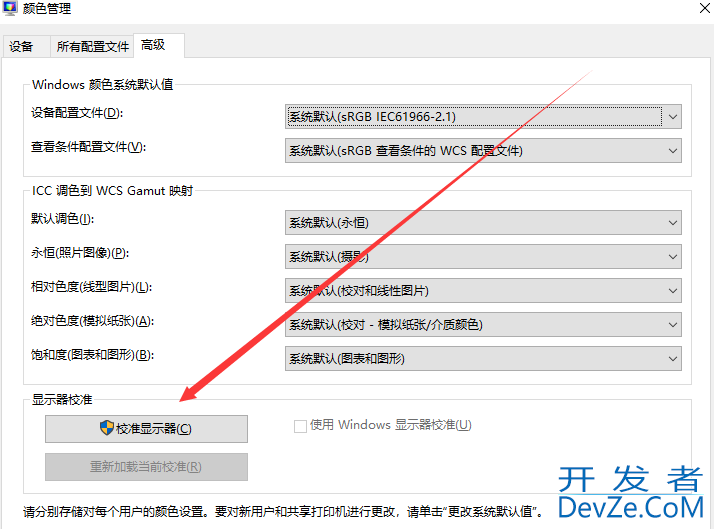714x529 pixels.
Task: Click the 绝对色度(模拟纸张)(A): label
Action: pos(92,321)
